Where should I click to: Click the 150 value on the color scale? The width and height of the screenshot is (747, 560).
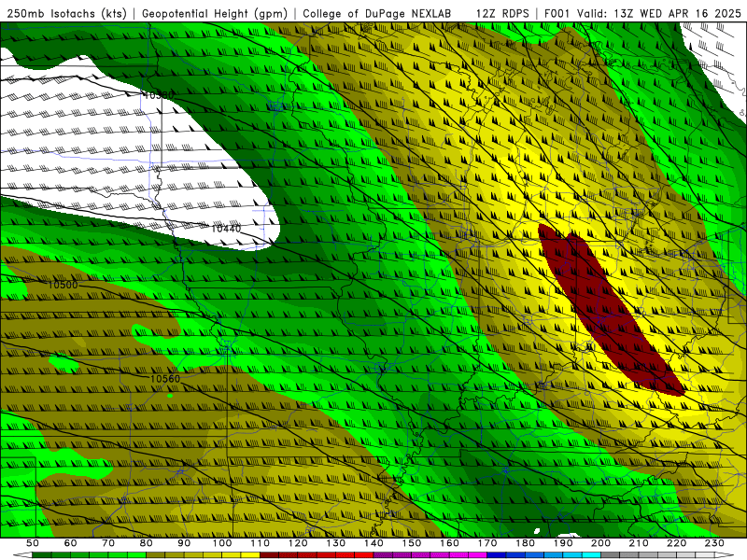click(x=412, y=543)
